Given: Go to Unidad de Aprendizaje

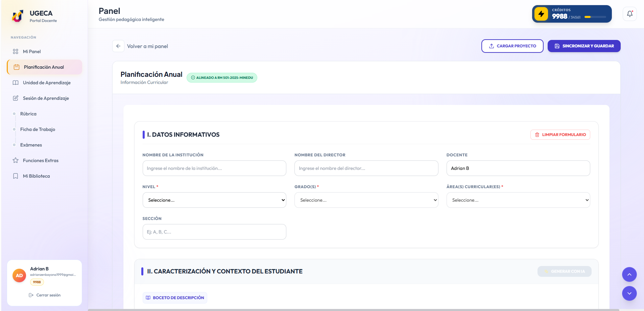Looking at the screenshot, I should (x=47, y=83).
